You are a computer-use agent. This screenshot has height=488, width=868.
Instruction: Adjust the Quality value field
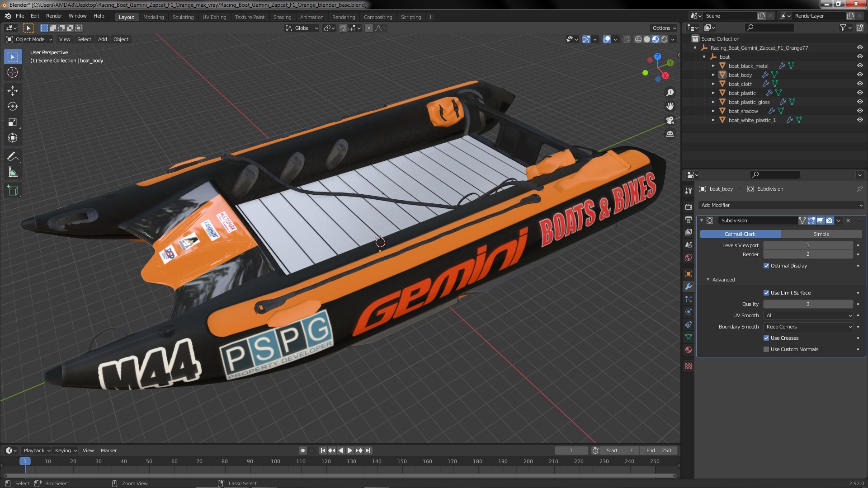point(808,304)
